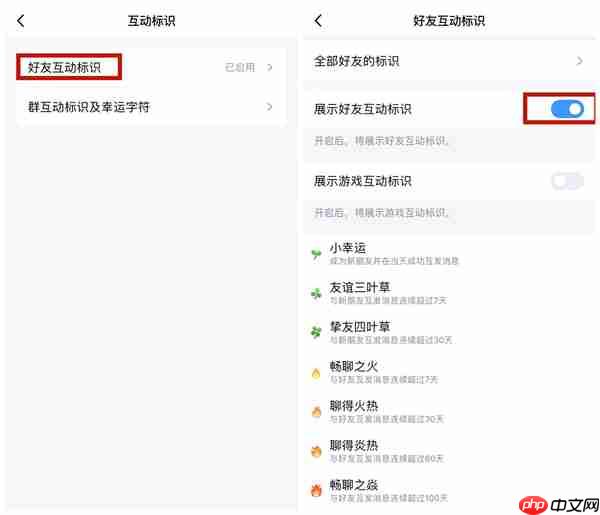Go back from 好友互动标识 page

pyautogui.click(x=318, y=21)
